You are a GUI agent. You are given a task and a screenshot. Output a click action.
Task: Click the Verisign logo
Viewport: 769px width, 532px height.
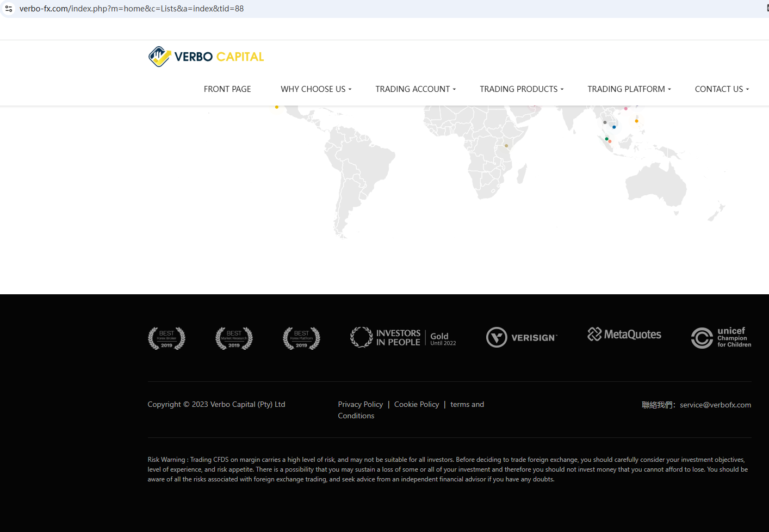tap(522, 337)
